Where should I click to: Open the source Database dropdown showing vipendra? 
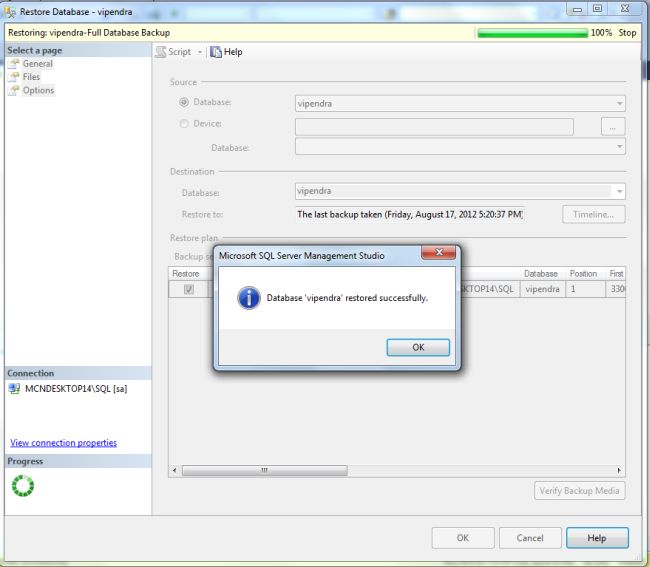coord(460,103)
